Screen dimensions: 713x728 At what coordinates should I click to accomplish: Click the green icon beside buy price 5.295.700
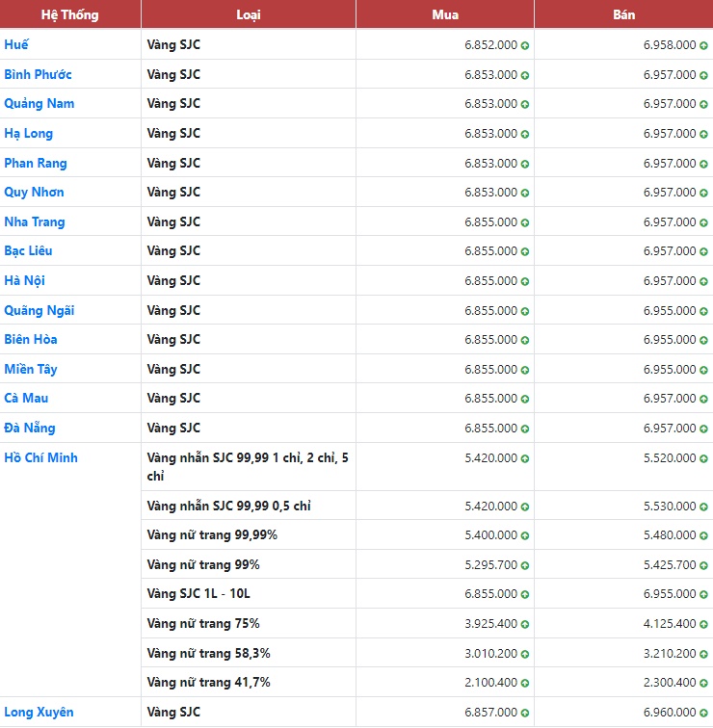click(x=525, y=565)
